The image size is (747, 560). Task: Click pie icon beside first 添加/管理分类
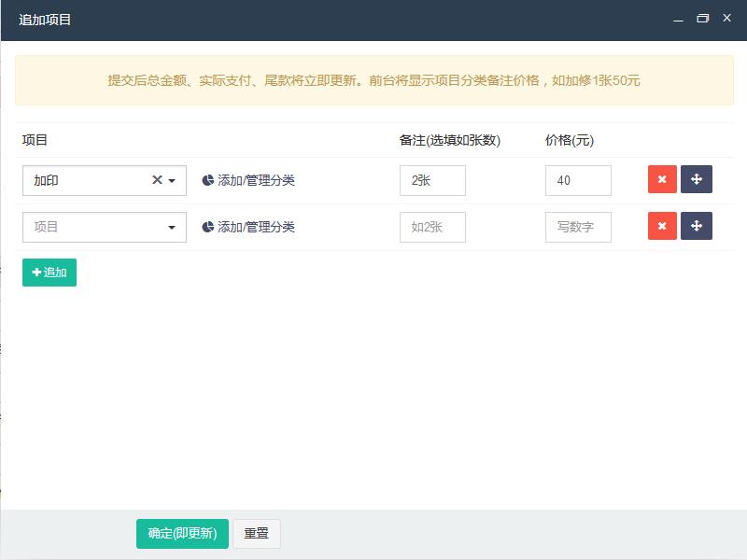[x=207, y=181]
